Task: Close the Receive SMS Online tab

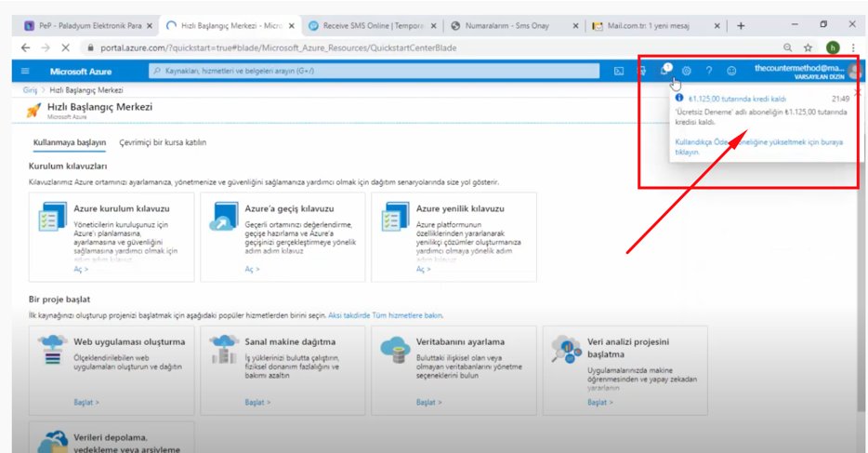Action: (x=433, y=26)
